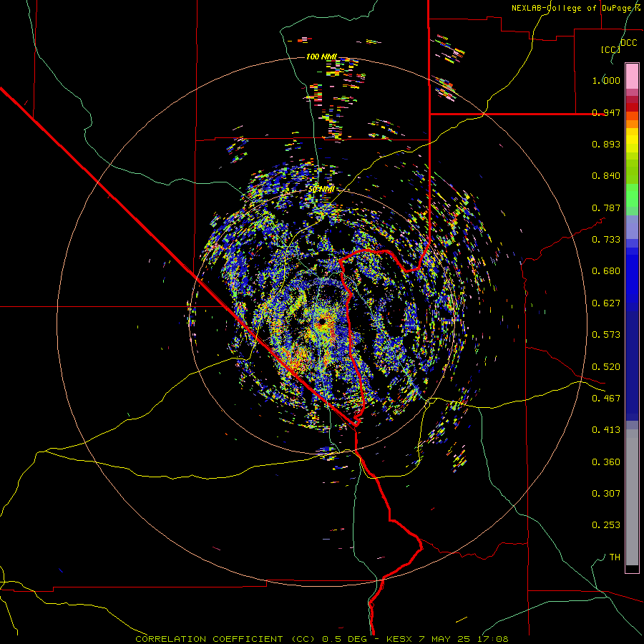Click the 0.893 scale value
This screenshot has width=644, height=644.
tap(606, 144)
